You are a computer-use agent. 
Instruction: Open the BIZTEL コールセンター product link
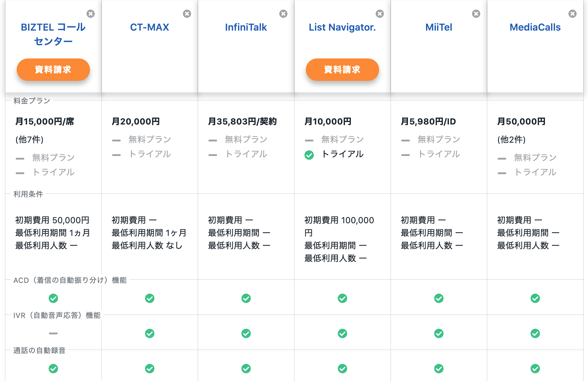(x=53, y=34)
